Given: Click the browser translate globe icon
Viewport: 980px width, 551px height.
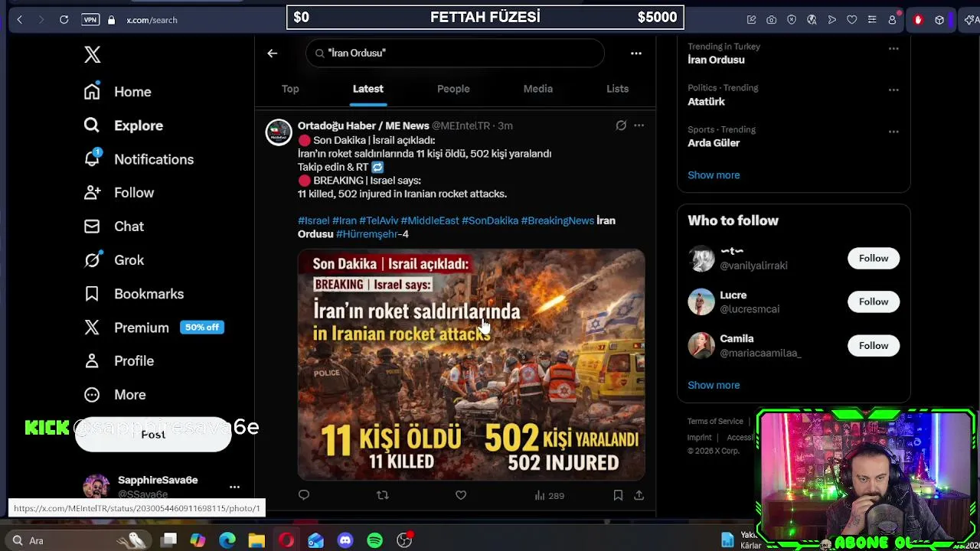Looking at the screenshot, I should click(x=812, y=20).
